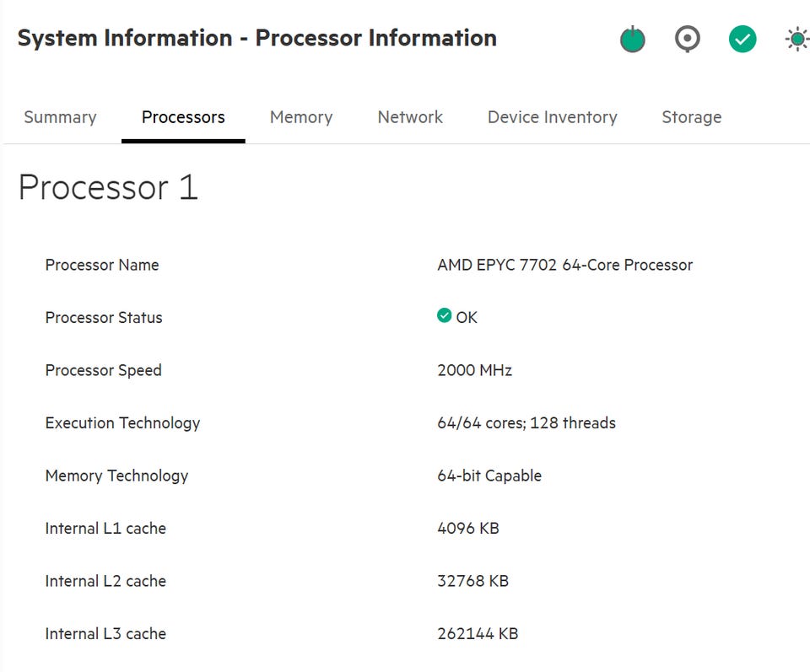This screenshot has height=672, width=810.
Task: Switch to the Memory tab
Action: click(301, 117)
